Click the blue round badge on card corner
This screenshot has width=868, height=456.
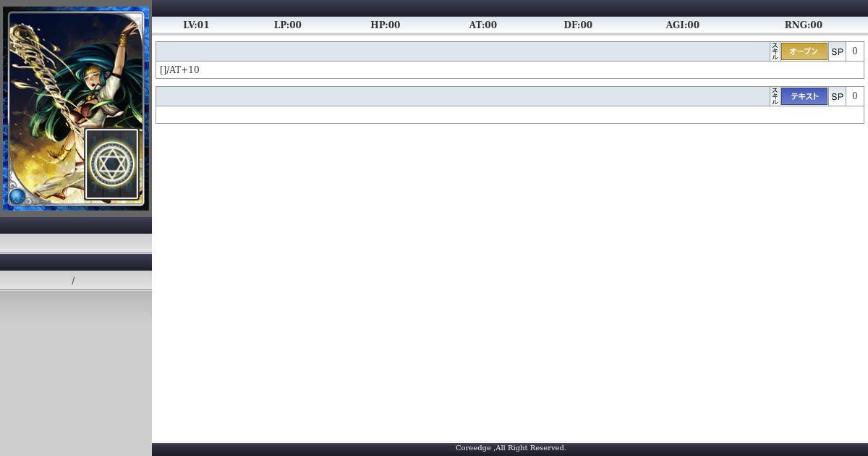click(17, 196)
